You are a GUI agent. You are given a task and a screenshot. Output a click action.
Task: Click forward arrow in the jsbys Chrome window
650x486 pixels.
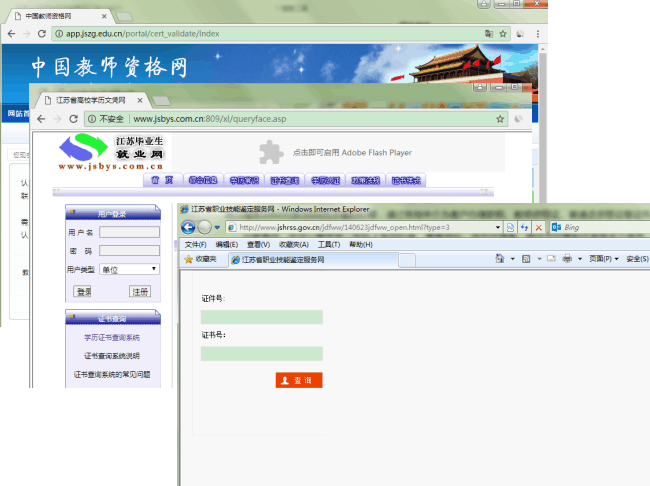click(x=58, y=119)
